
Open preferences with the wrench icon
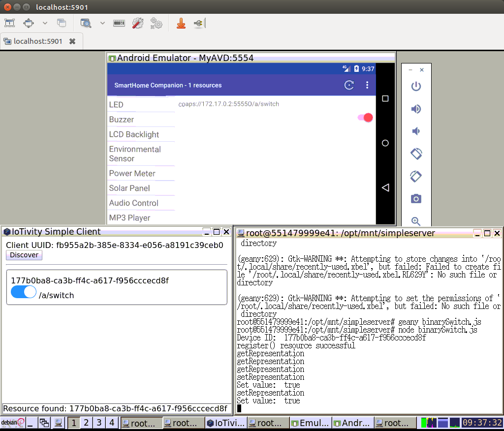click(138, 23)
